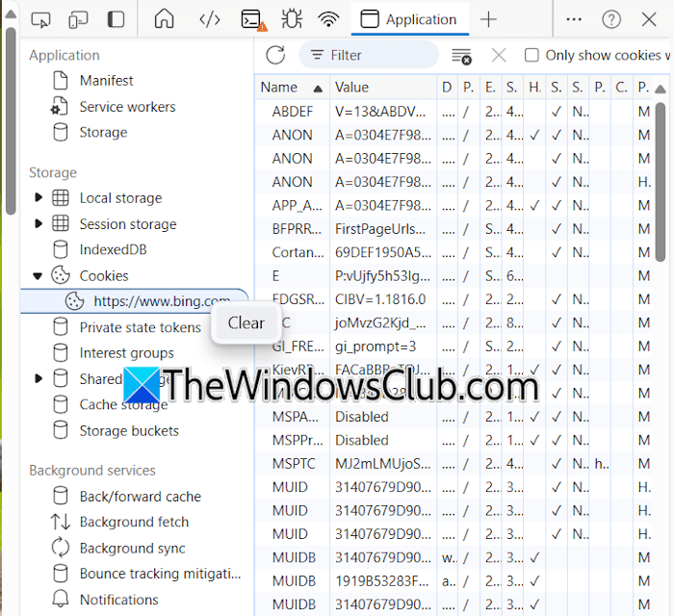Select Session storage item
This screenshot has width=674, height=616.
point(128,224)
